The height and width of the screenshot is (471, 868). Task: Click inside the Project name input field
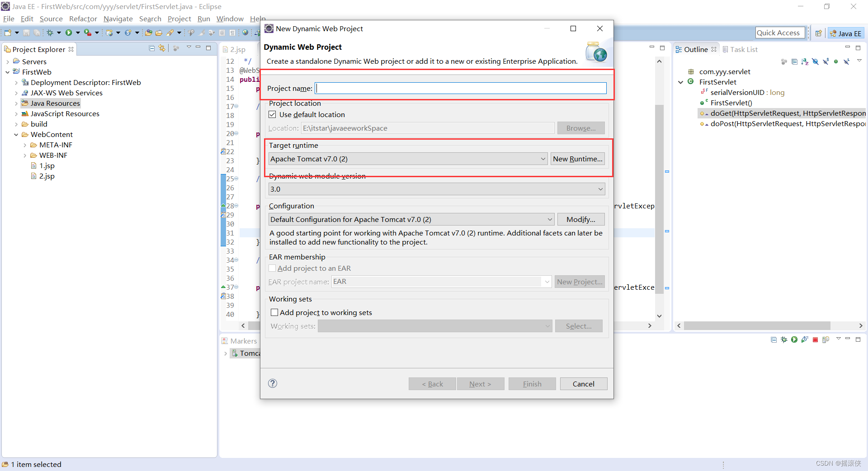click(460, 88)
